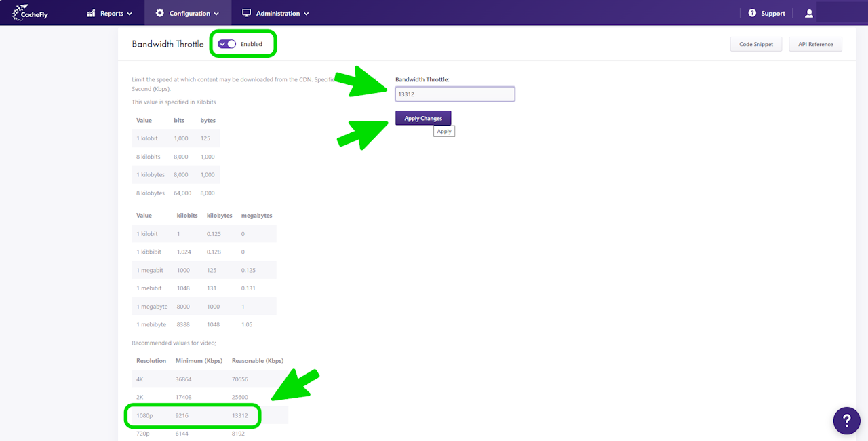Click the Code Snippet button
This screenshot has width=868, height=441.
pos(756,44)
